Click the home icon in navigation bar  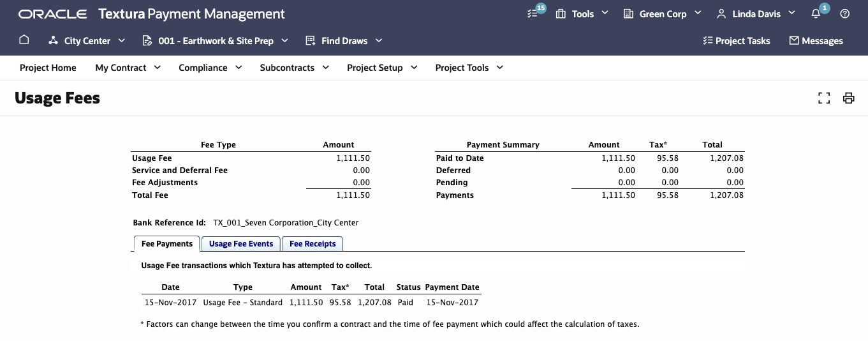tap(24, 40)
